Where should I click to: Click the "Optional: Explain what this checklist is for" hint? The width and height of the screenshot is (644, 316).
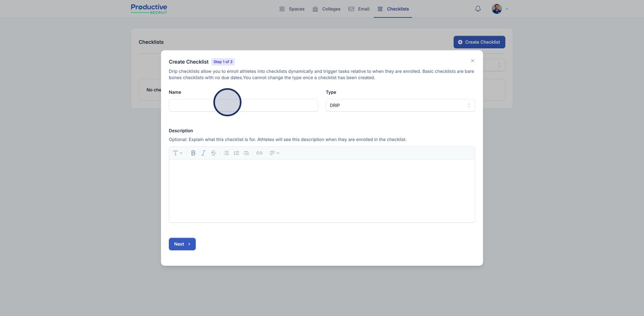pyautogui.click(x=288, y=140)
